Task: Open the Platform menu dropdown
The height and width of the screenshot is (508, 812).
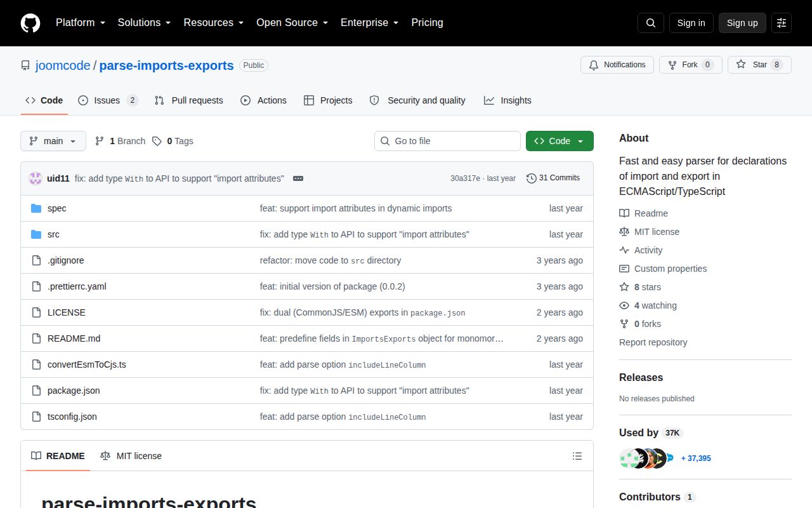Action: [81, 23]
